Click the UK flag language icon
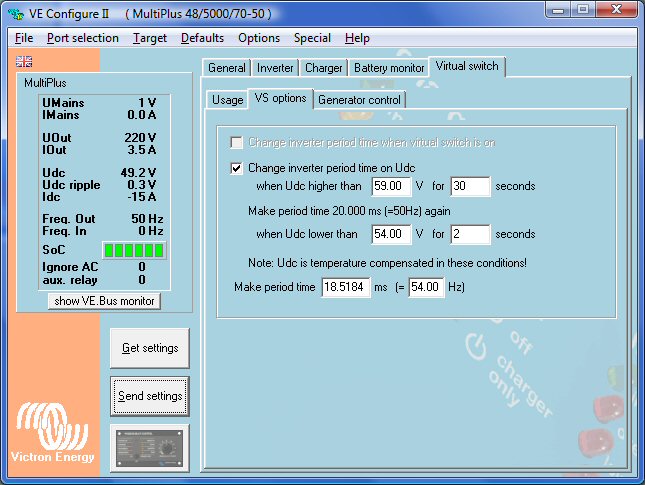645x485 pixels. (24, 62)
